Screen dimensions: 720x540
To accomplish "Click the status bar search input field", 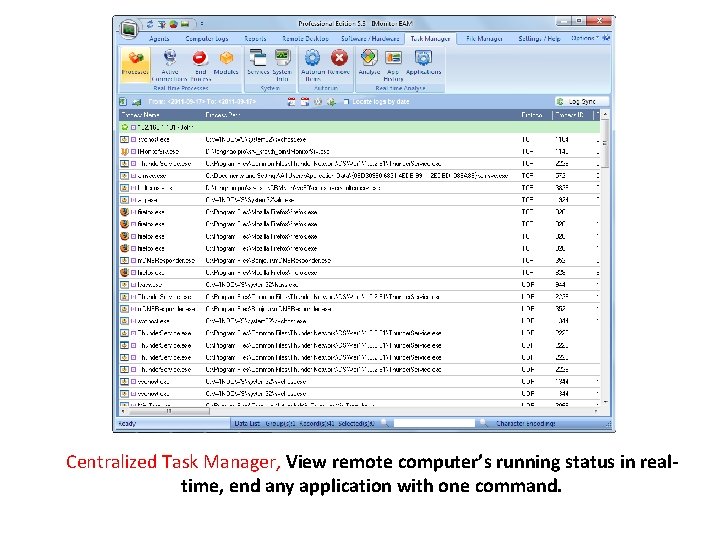I will coord(434,423).
